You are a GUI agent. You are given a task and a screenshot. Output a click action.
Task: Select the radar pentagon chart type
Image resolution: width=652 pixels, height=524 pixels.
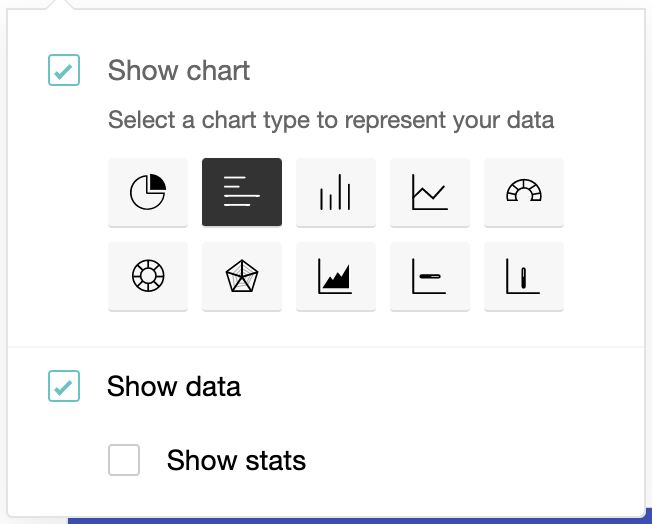(x=242, y=276)
